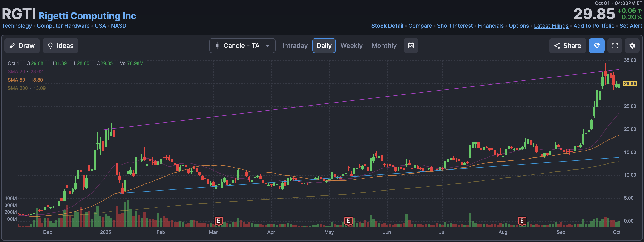The image size is (644, 242).
Task: Click the candlestick icon in chart type selector
Action: 217,46
